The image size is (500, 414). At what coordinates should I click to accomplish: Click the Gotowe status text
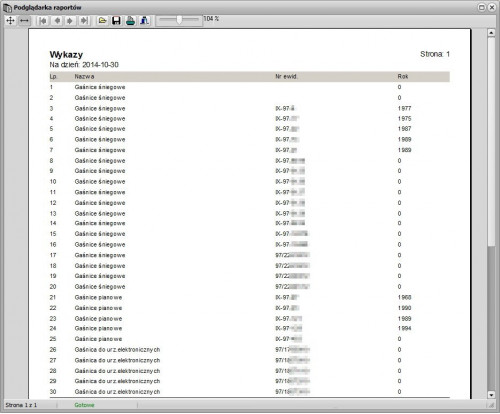pos(84,405)
